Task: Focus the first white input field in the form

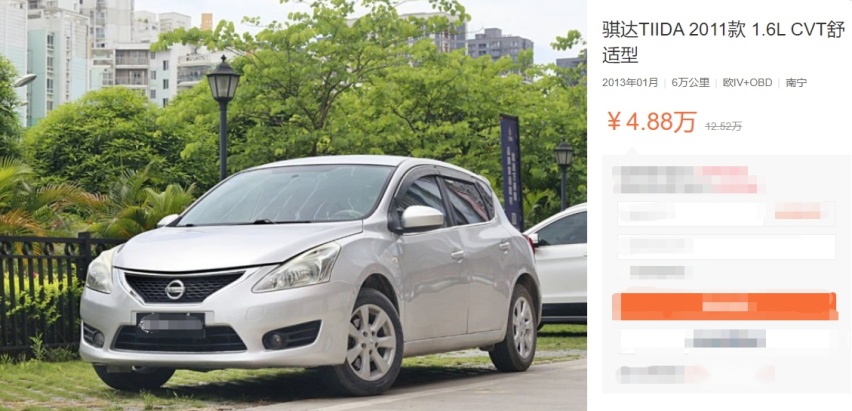Action: (x=692, y=214)
